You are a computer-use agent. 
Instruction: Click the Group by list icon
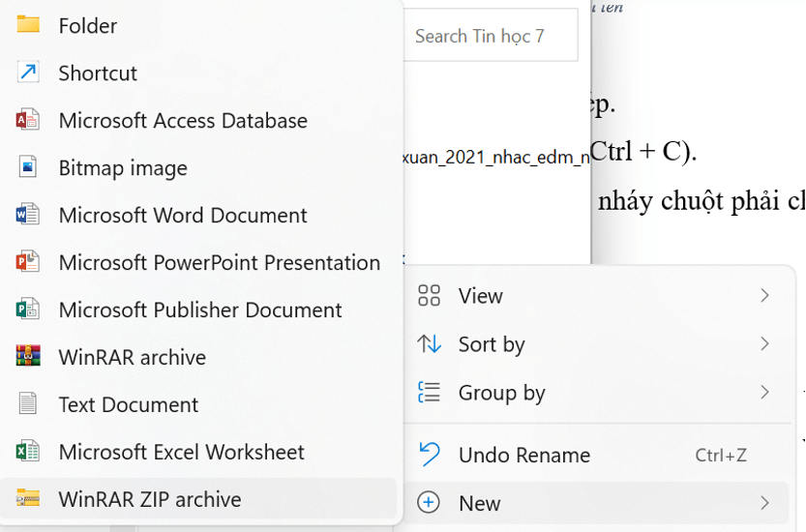coord(429,393)
